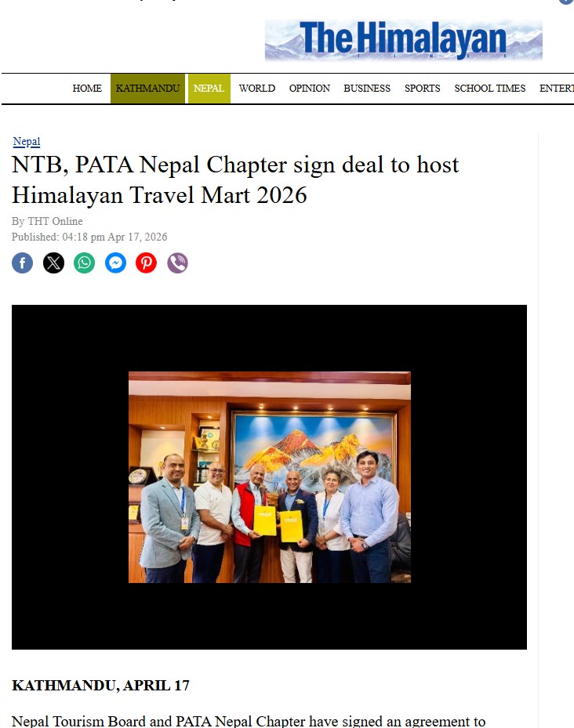The height and width of the screenshot is (728, 574).
Task: Open Entertainment section in navigation bar
Action: pos(556,89)
